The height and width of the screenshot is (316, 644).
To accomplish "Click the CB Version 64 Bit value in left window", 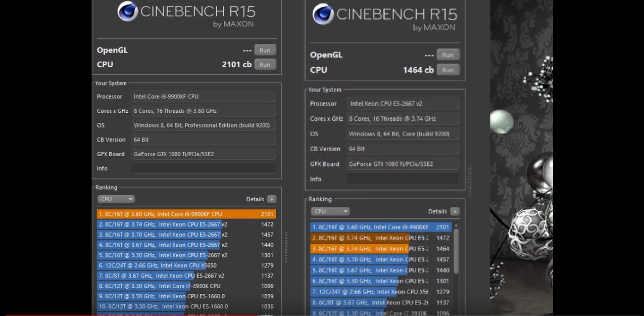I will point(204,140).
